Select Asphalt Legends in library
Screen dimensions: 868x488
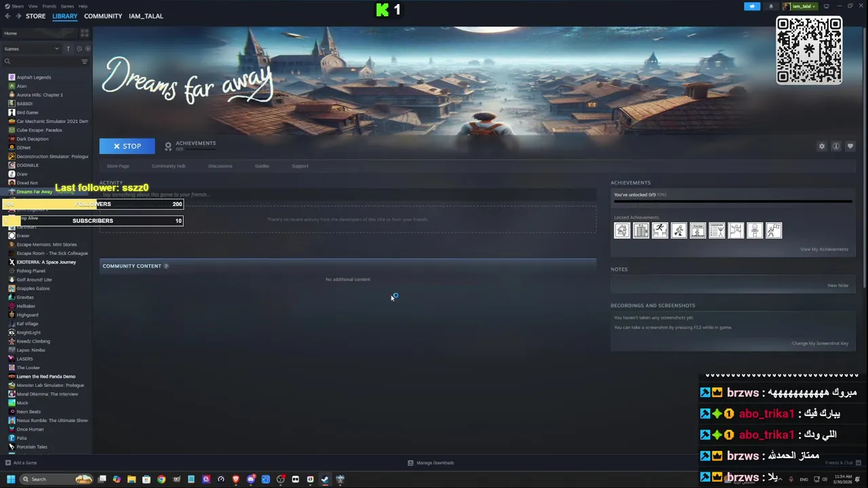tap(34, 77)
